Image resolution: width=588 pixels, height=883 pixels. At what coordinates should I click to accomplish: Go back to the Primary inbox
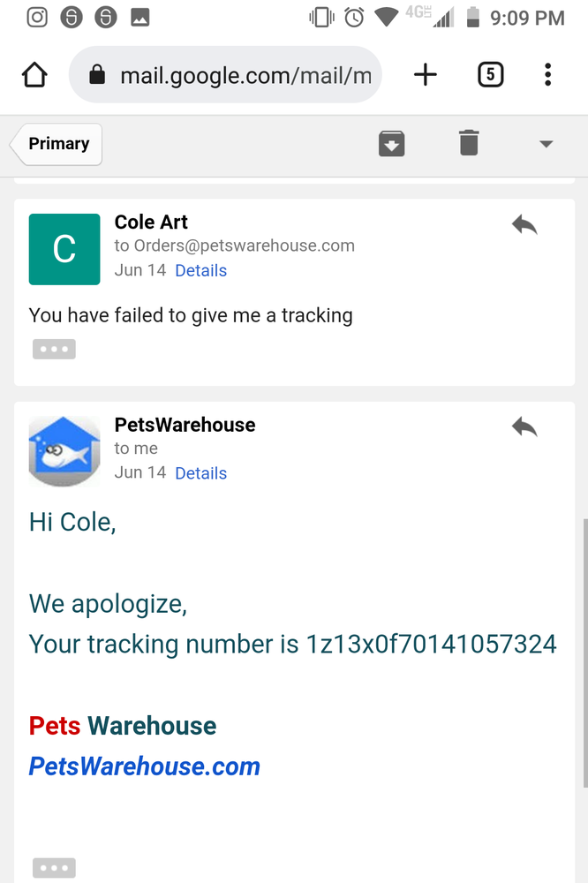coord(57,144)
